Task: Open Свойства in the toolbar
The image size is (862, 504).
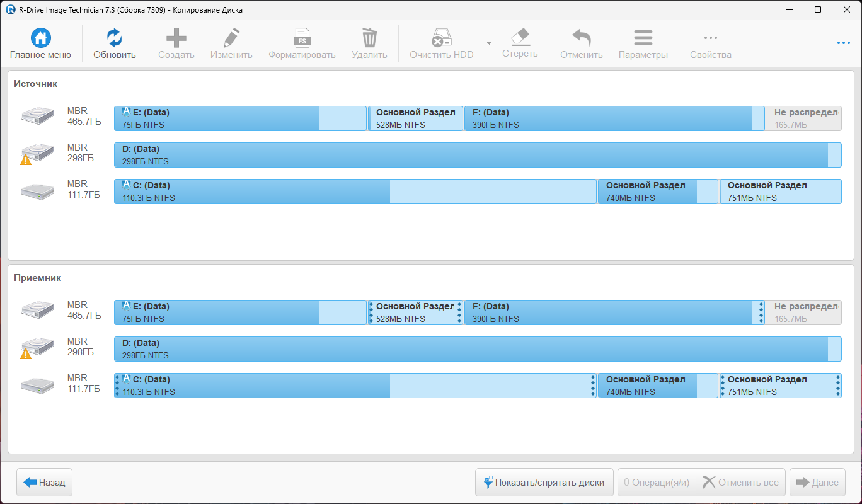Action: [x=711, y=43]
